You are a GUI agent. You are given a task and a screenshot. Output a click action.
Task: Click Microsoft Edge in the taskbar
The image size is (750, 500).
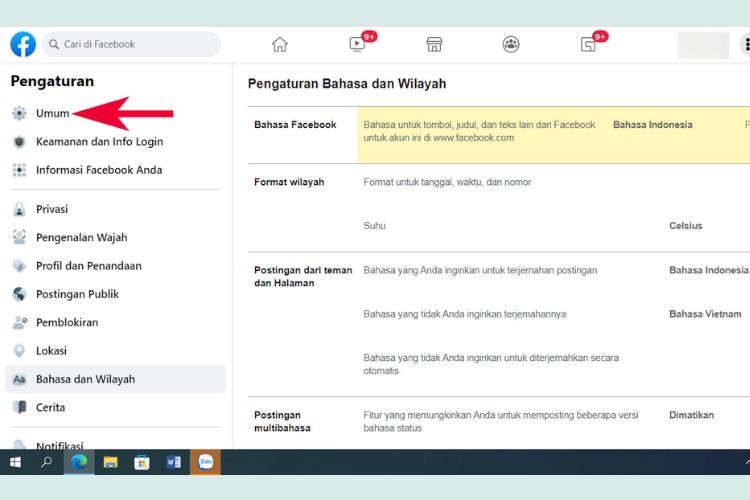[79, 462]
